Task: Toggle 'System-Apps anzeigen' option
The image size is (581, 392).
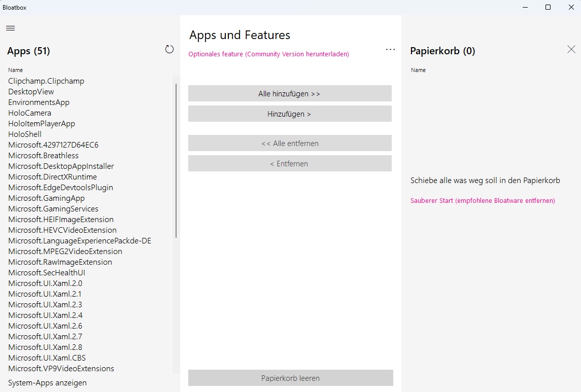Action: [x=47, y=383]
